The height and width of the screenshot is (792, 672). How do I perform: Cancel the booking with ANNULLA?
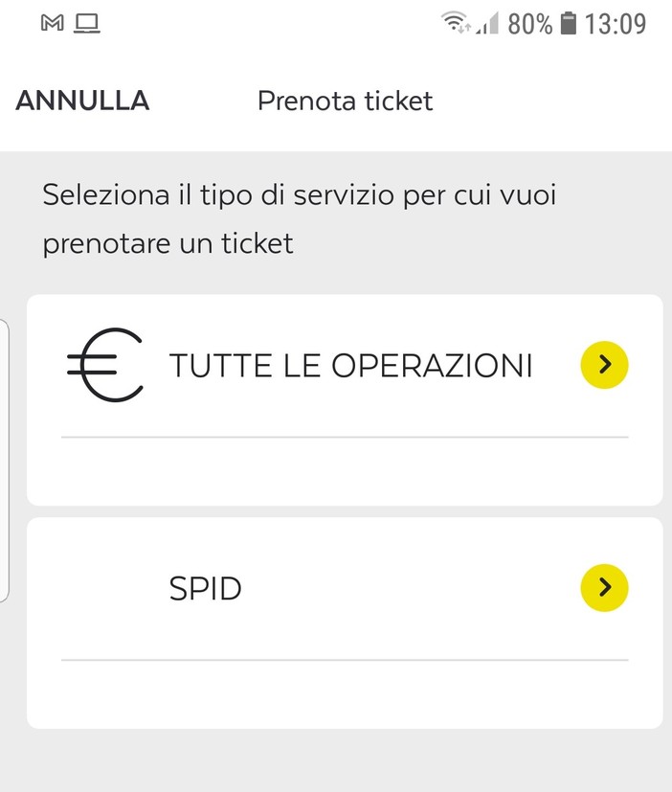click(x=81, y=101)
